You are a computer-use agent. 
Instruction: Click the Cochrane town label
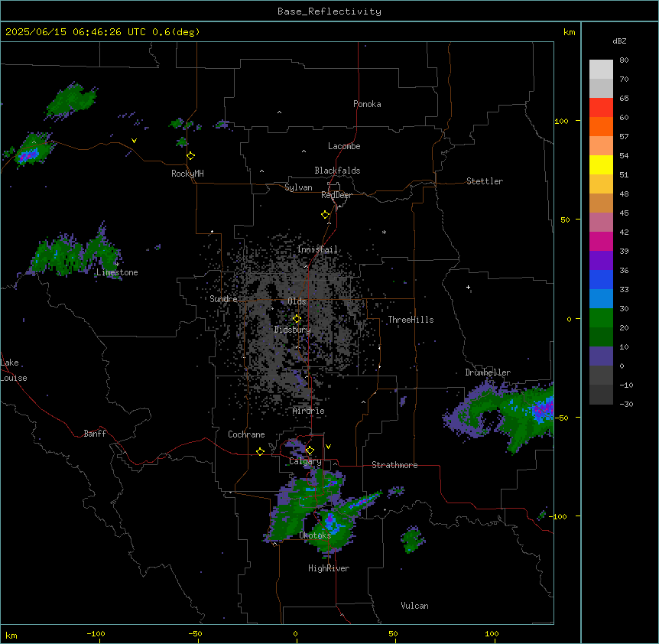click(x=246, y=434)
